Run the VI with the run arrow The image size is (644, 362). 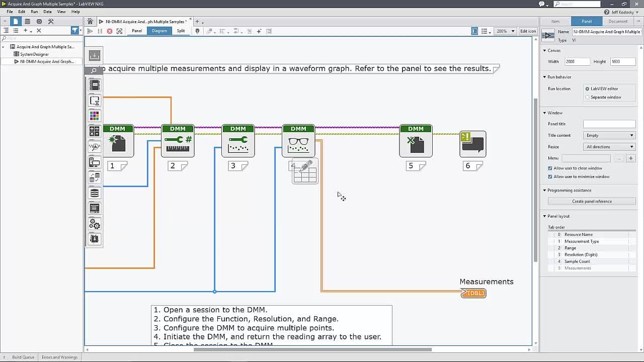coord(90,31)
